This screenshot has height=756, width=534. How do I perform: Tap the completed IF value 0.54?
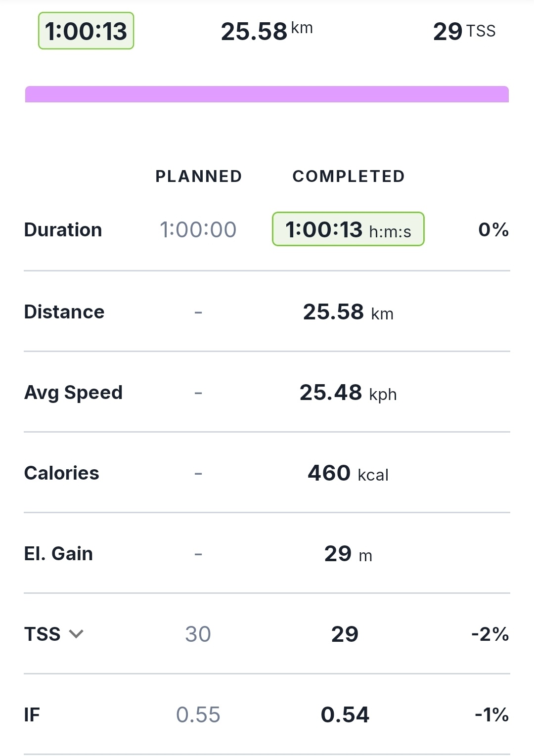(x=345, y=715)
